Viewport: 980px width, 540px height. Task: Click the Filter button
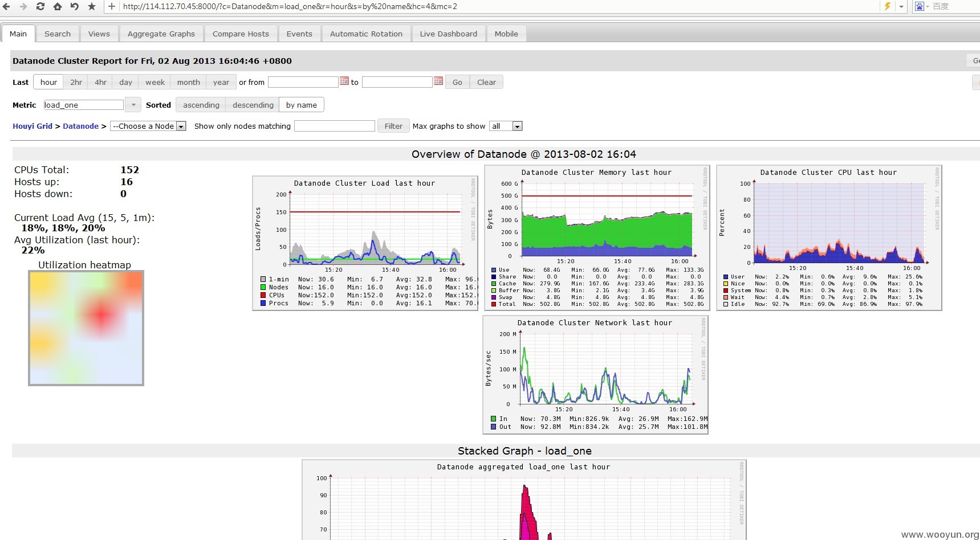pos(393,126)
